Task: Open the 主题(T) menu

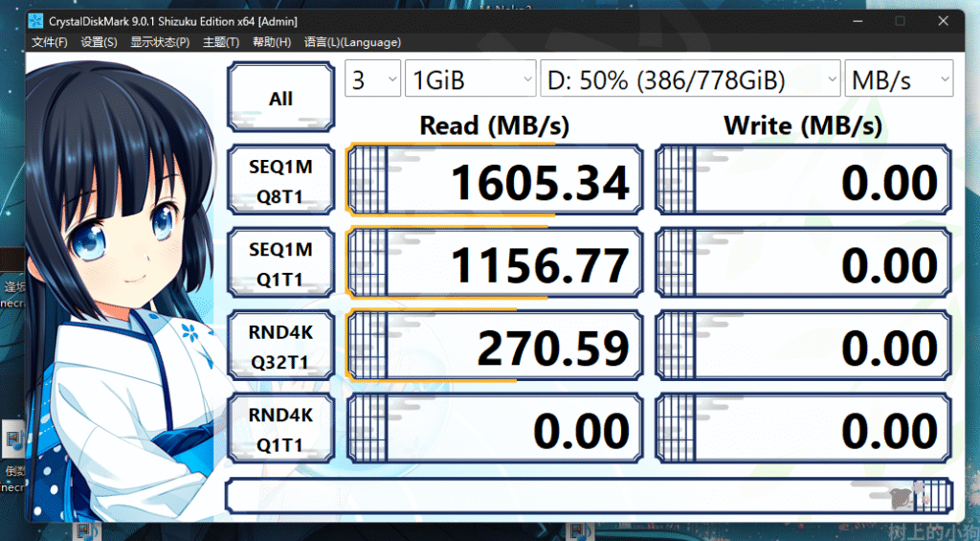Action: 221,42
